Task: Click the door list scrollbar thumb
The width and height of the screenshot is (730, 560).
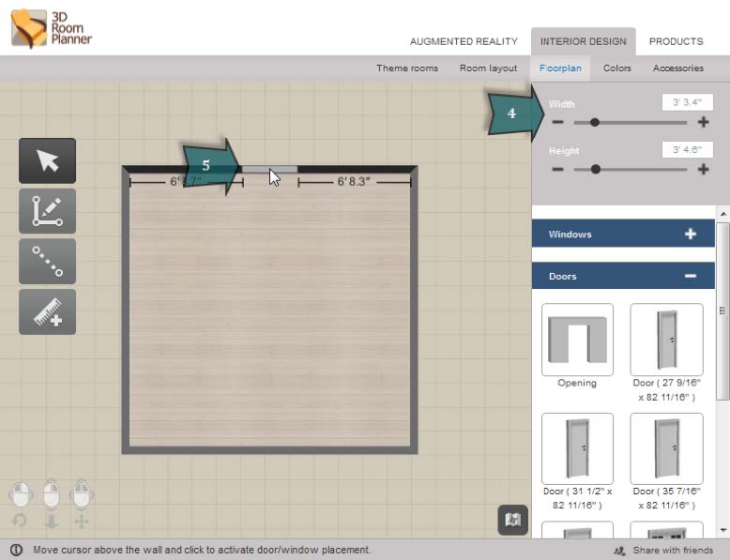Action: pyautogui.click(x=723, y=311)
